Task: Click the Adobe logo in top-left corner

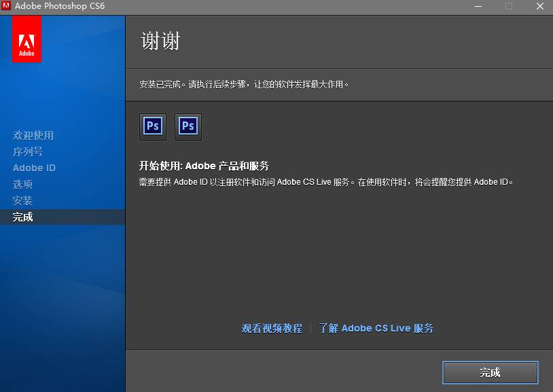Action: coord(26,39)
